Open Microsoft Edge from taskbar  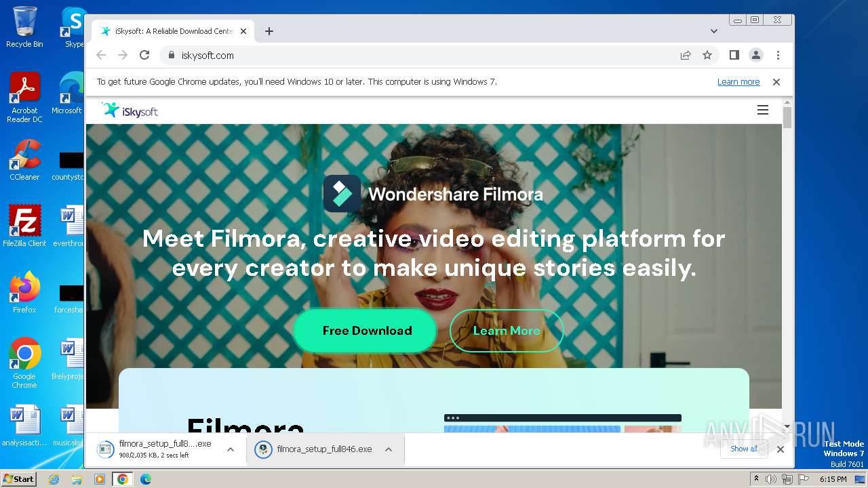[x=146, y=479]
